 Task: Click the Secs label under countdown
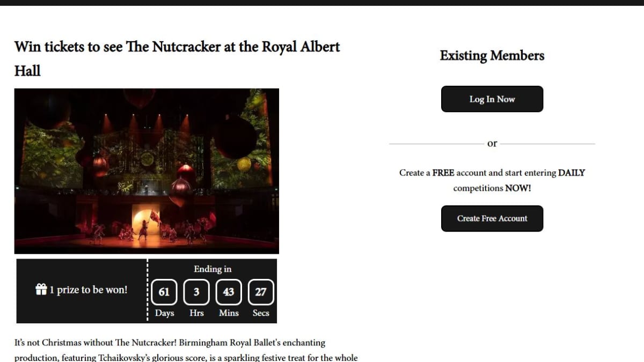click(261, 313)
